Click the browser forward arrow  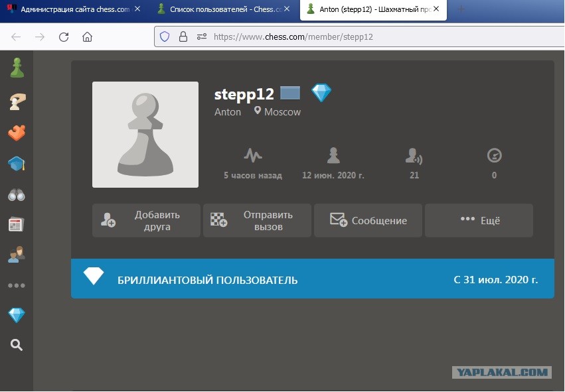click(x=40, y=36)
